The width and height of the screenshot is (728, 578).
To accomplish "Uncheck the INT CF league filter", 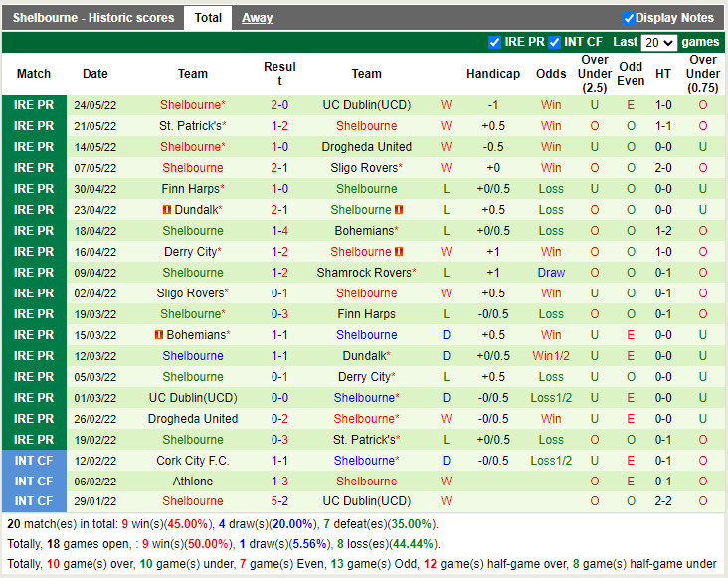I will [x=554, y=42].
